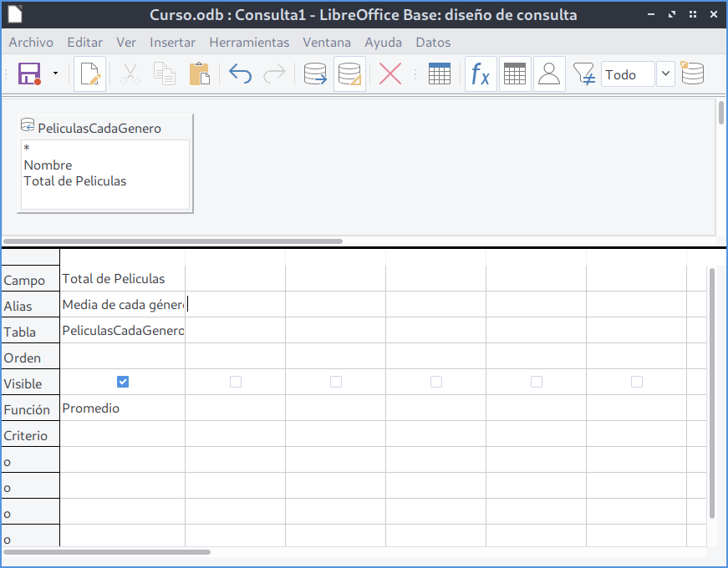Open the Ayuda menu
728x568 pixels.
click(384, 43)
